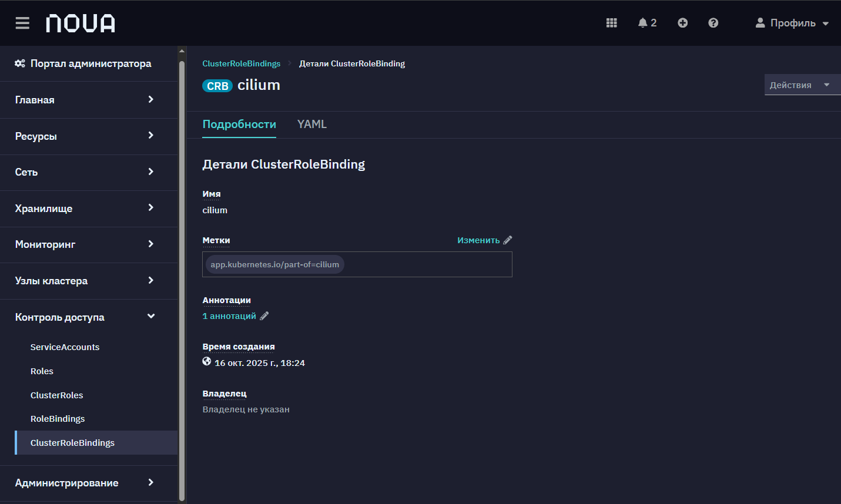The height and width of the screenshot is (504, 841).
Task: Click the plus add-resource icon
Action: click(682, 23)
